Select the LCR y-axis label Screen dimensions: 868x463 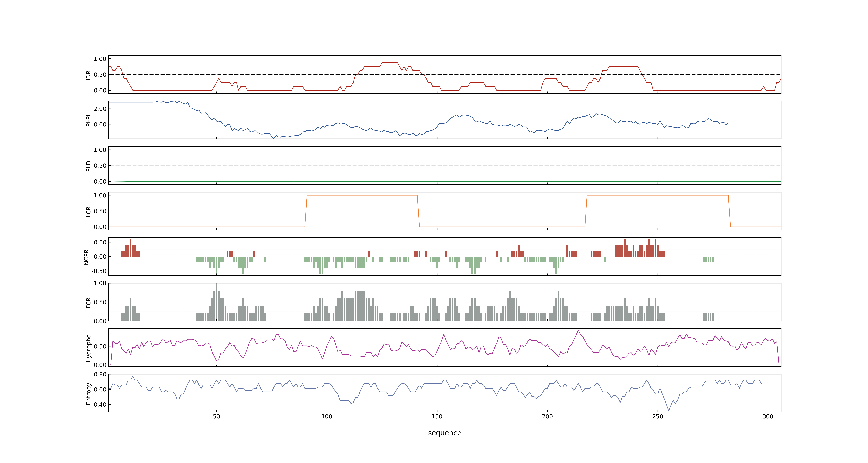88,211
